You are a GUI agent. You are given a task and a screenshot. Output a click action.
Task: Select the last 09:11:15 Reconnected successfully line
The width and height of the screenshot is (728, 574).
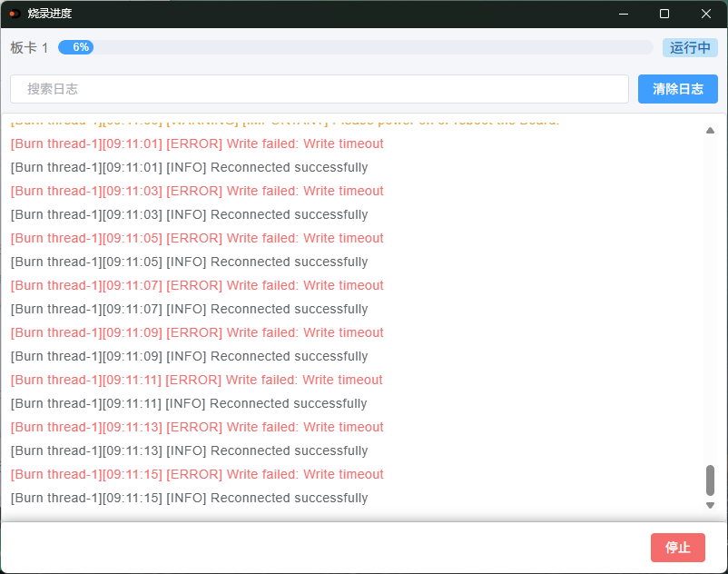[x=189, y=498]
